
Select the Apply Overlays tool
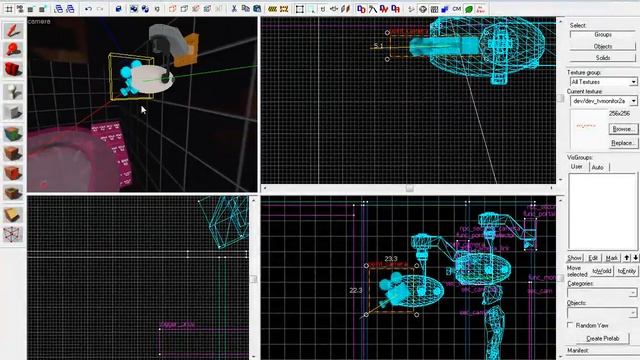click(13, 193)
